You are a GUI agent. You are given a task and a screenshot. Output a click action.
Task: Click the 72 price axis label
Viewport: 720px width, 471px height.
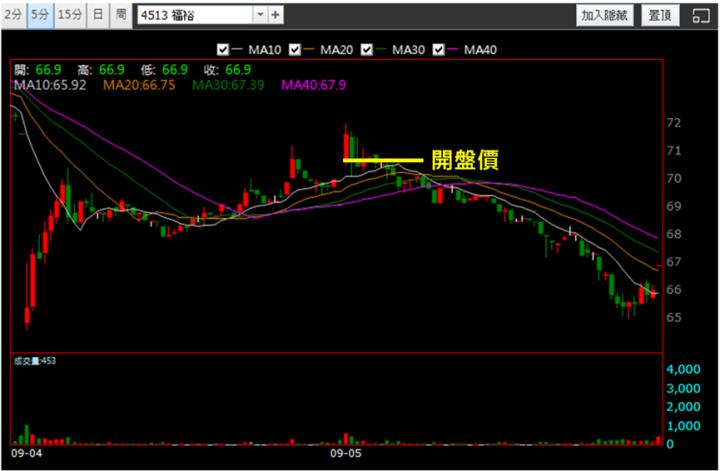[674, 123]
